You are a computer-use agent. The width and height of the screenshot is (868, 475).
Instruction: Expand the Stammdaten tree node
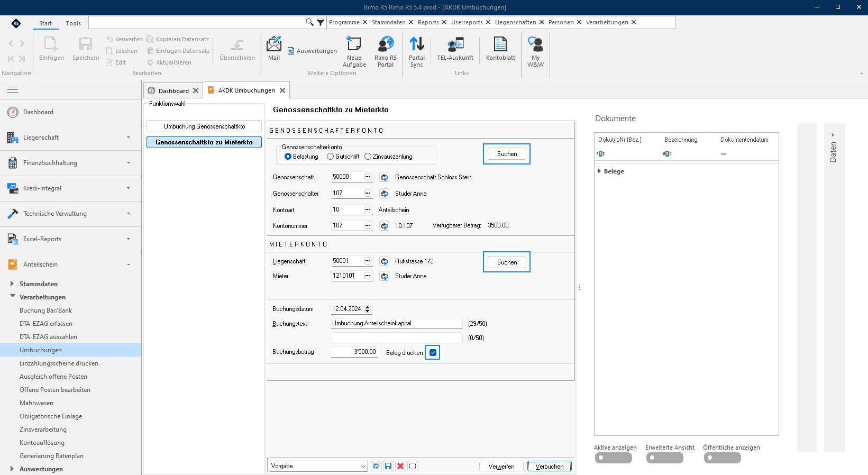click(x=12, y=284)
